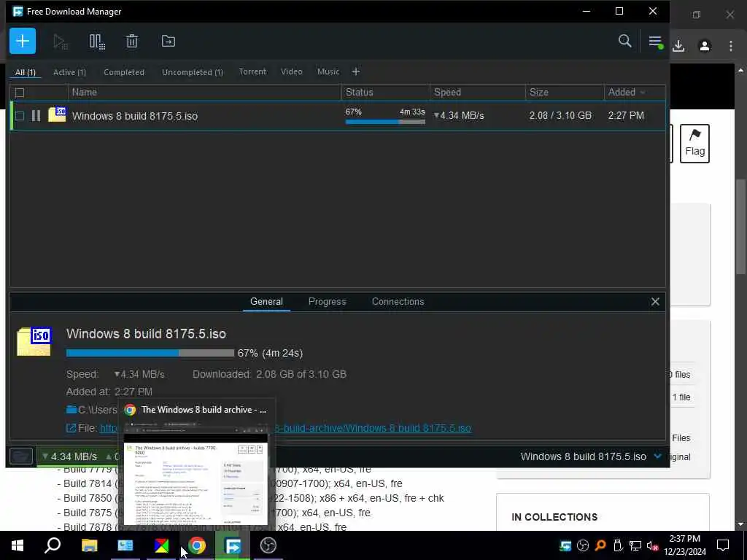This screenshot has width=747, height=560.
Task: Click the Free Download Manager tray icon
Action: 565,545
